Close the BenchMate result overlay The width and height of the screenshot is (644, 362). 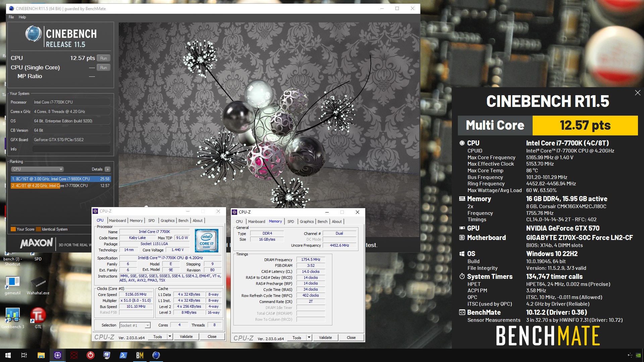638,93
